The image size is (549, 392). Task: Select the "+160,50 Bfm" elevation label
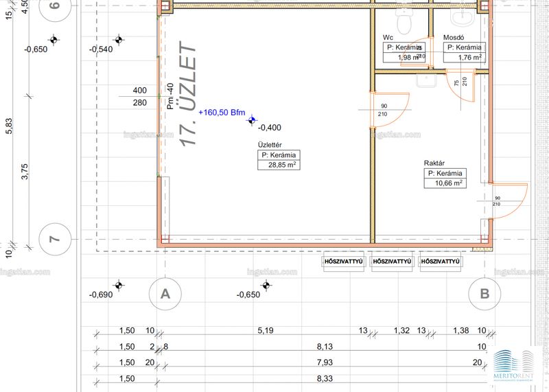222,113
